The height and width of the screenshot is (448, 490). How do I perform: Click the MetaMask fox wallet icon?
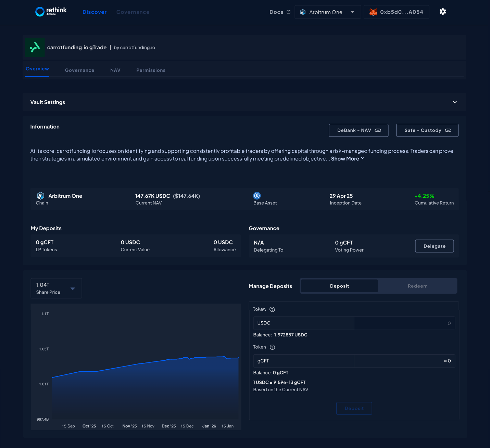click(373, 12)
